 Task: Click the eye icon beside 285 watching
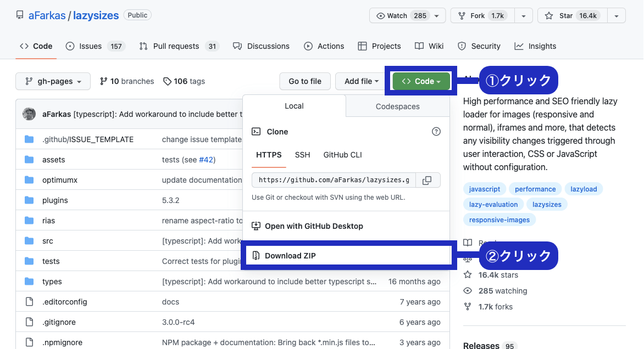pos(468,291)
